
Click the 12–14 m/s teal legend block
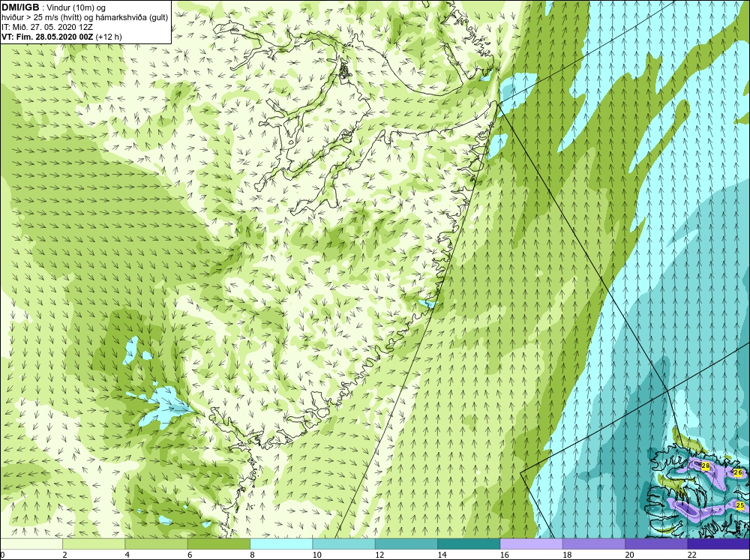(x=406, y=544)
